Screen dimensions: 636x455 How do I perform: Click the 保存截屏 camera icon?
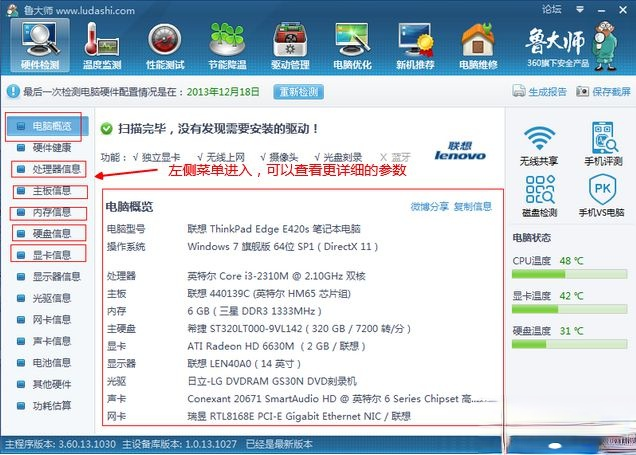coord(582,91)
